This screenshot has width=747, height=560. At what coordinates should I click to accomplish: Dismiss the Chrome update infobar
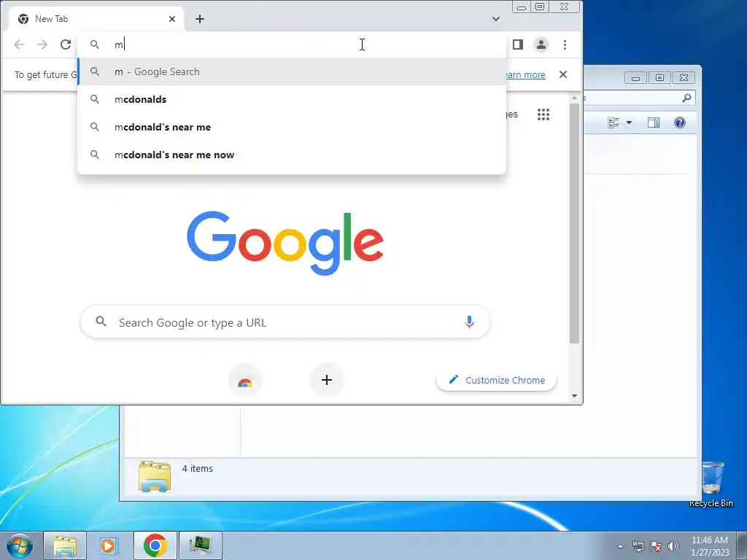[x=563, y=74]
